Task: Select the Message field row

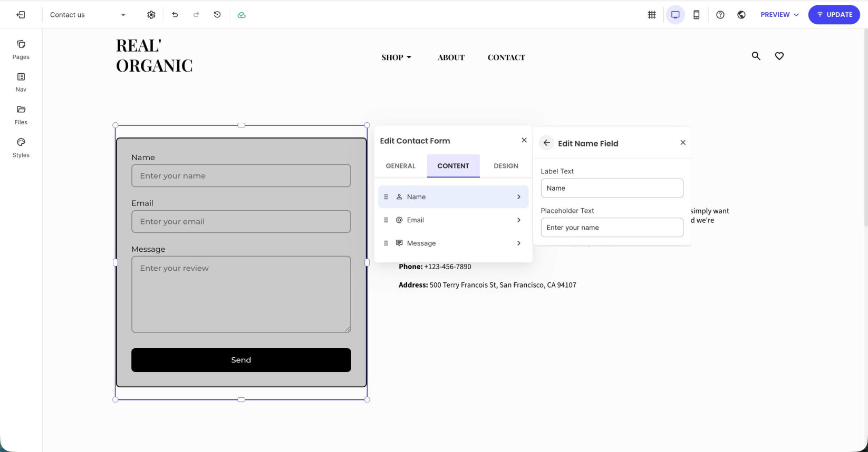Action: pyautogui.click(x=454, y=243)
